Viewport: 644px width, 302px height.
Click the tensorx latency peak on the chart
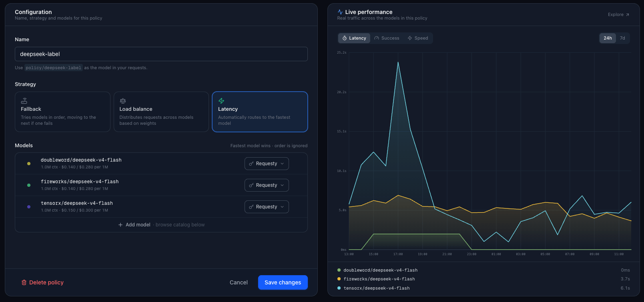coord(398,62)
